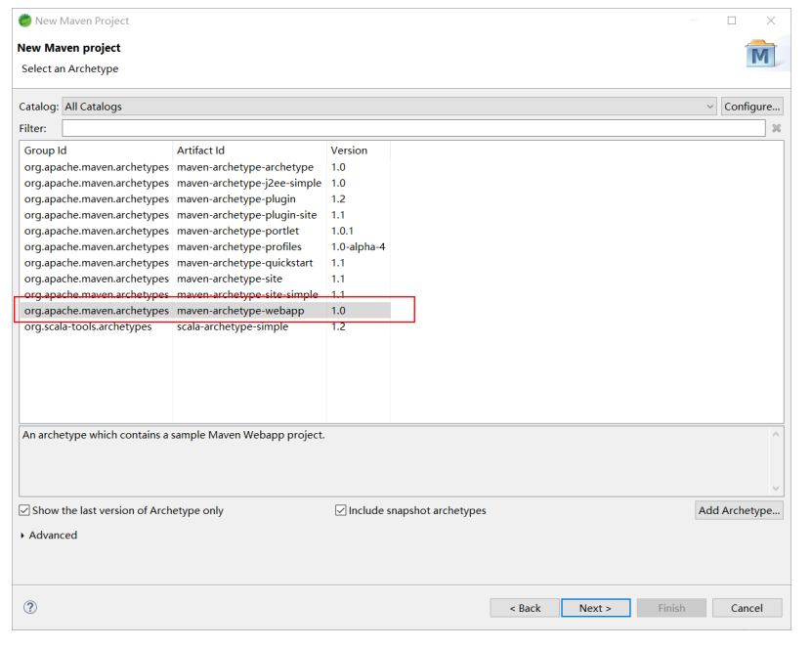The image size is (812, 648).
Task: Cancel the new Maven project wizard
Action: [x=747, y=608]
